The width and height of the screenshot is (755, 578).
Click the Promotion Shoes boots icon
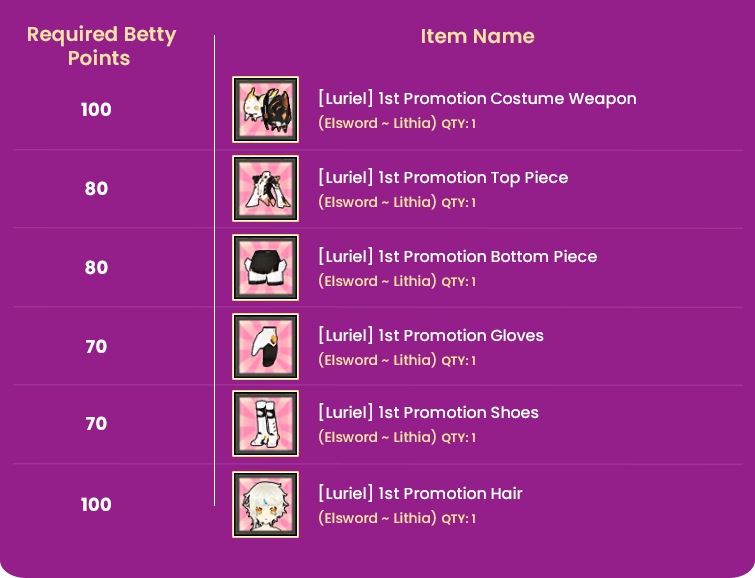(x=265, y=424)
